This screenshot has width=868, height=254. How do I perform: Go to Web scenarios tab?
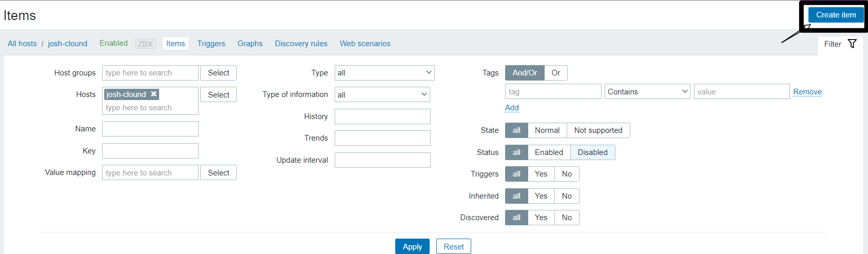365,44
